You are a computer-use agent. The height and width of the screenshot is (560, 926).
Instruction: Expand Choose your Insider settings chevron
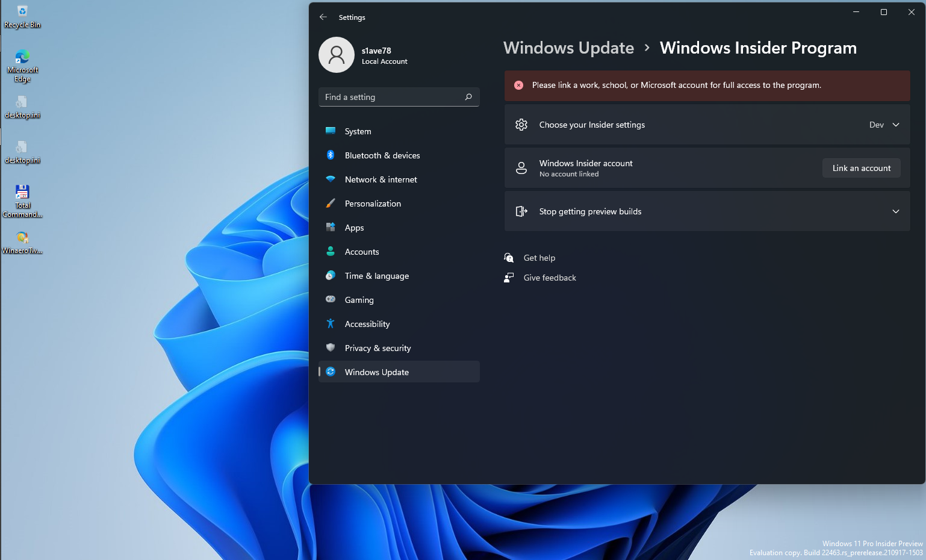[896, 125]
